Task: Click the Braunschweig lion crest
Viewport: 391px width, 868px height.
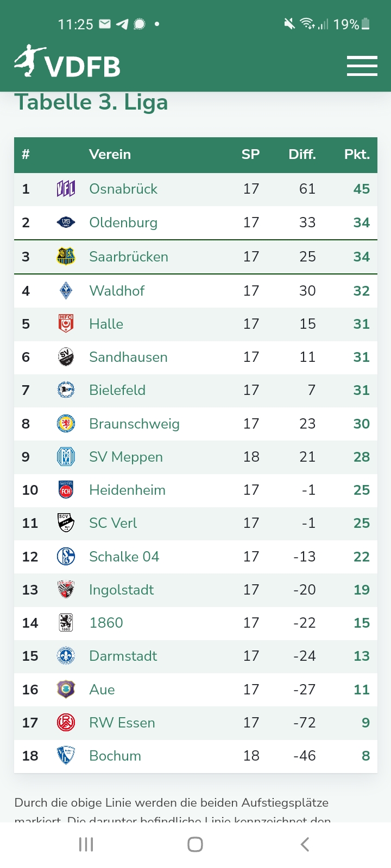Action: click(66, 424)
